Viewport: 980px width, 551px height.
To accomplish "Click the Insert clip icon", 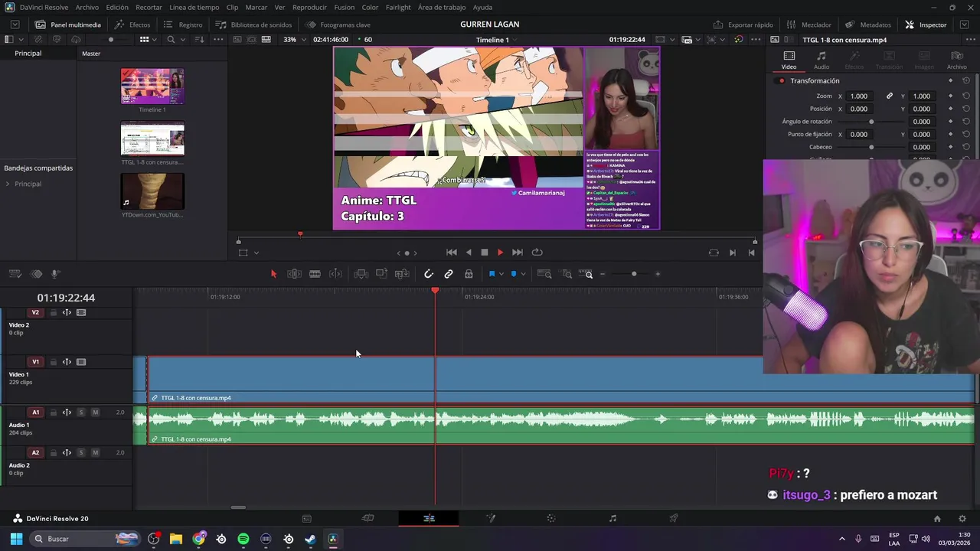I will pyautogui.click(x=361, y=274).
